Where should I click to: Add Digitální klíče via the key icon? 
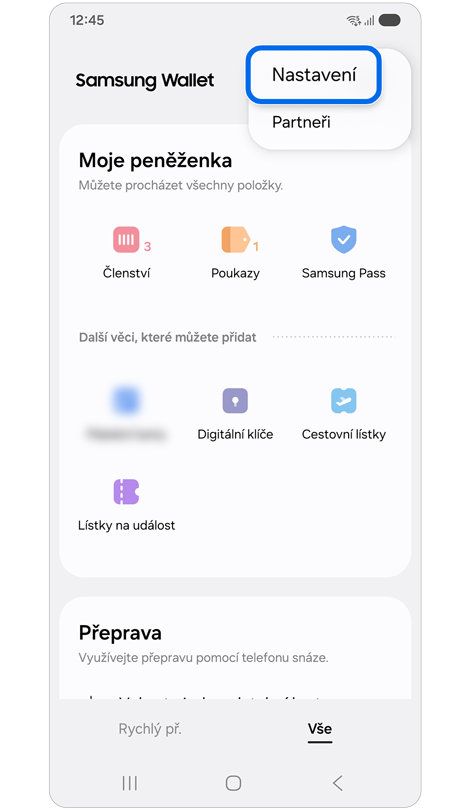[235, 400]
